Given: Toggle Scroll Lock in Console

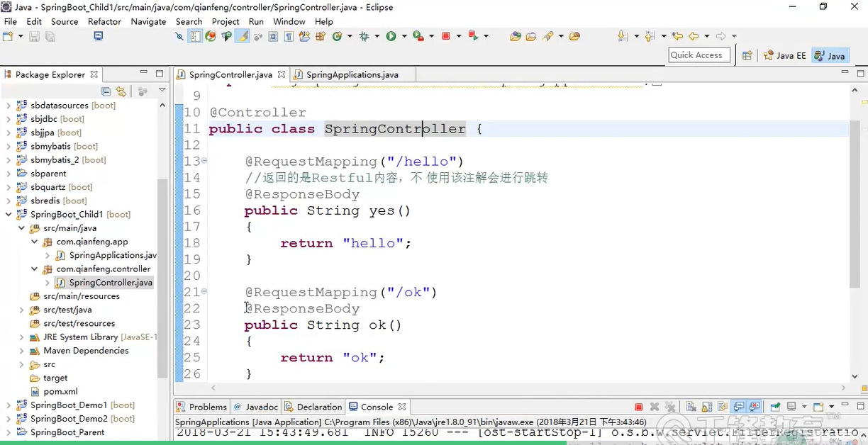Looking at the screenshot, I should (x=707, y=407).
